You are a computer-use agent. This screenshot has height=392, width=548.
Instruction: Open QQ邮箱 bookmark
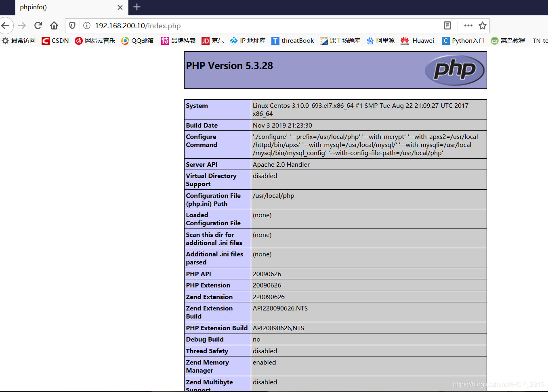(x=137, y=40)
